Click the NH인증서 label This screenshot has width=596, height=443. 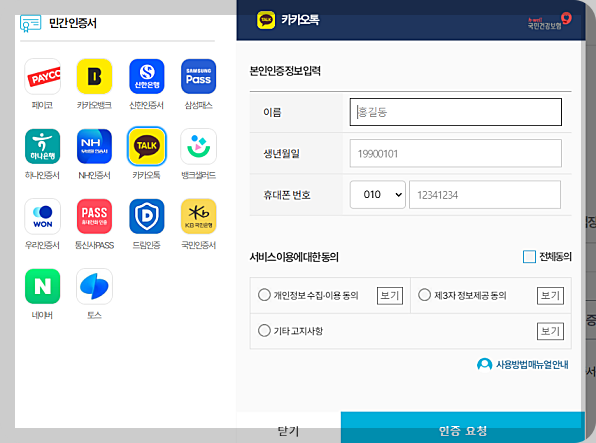pos(94,175)
